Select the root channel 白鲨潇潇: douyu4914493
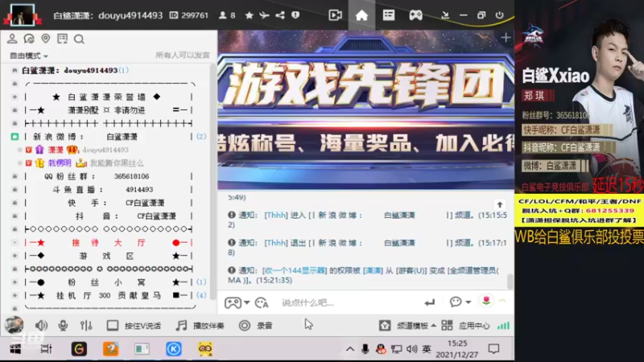The image size is (644, 362). click(x=75, y=70)
